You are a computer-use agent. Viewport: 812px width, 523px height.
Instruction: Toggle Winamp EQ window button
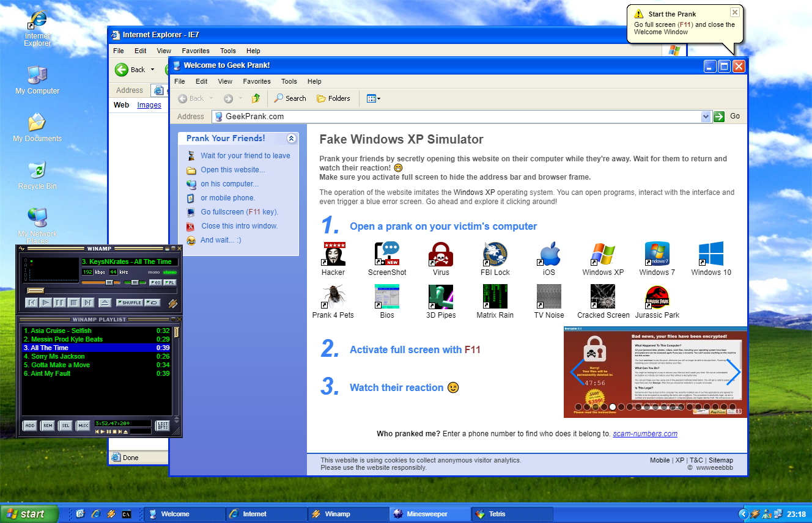(156, 282)
